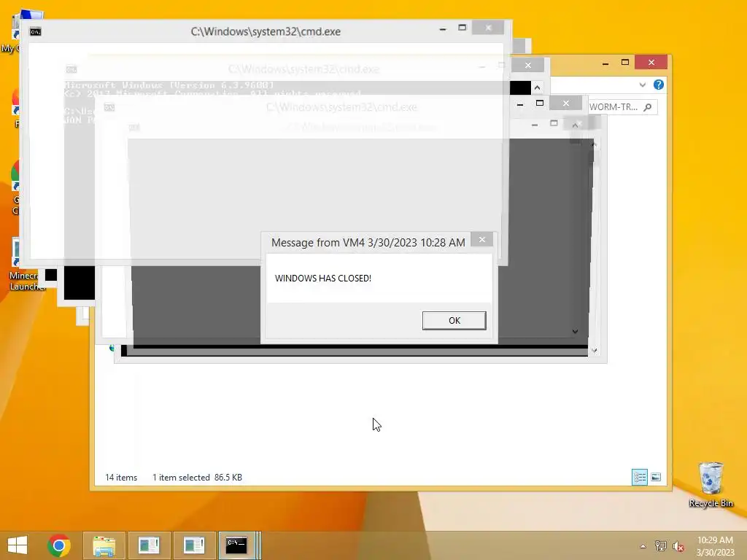Minimize the front cmd.exe window
Viewport: 747px width, 560px height.
(443, 28)
